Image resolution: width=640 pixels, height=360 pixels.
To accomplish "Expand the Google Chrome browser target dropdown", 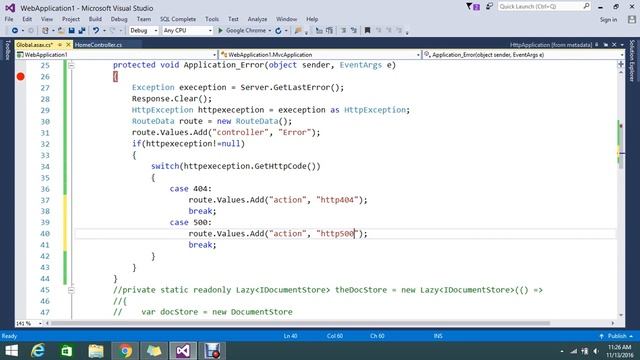I will tap(270, 31).
